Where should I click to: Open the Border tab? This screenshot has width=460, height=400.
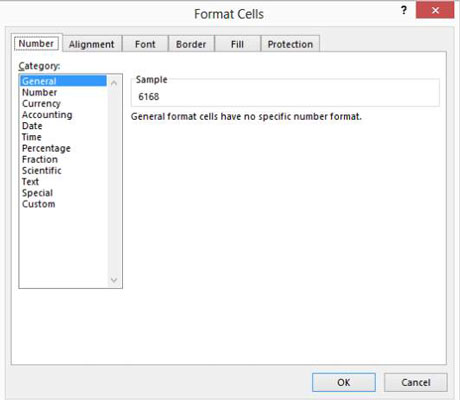tap(191, 44)
